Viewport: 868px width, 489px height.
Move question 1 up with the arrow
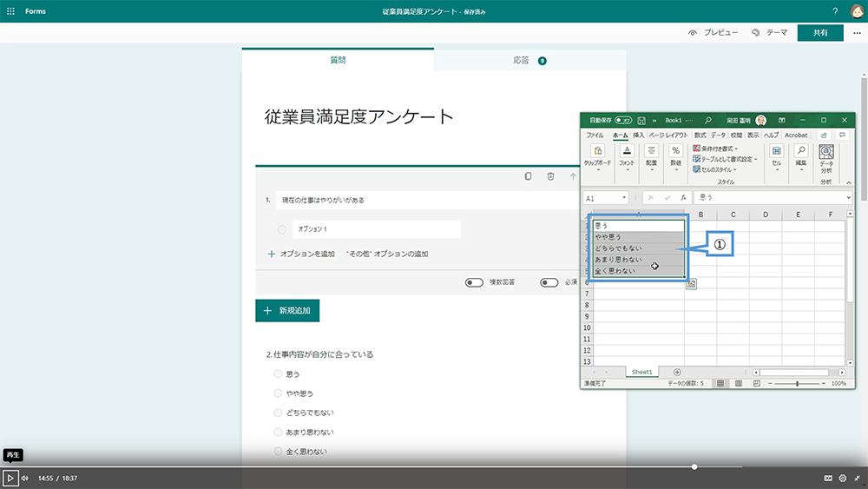[573, 176]
